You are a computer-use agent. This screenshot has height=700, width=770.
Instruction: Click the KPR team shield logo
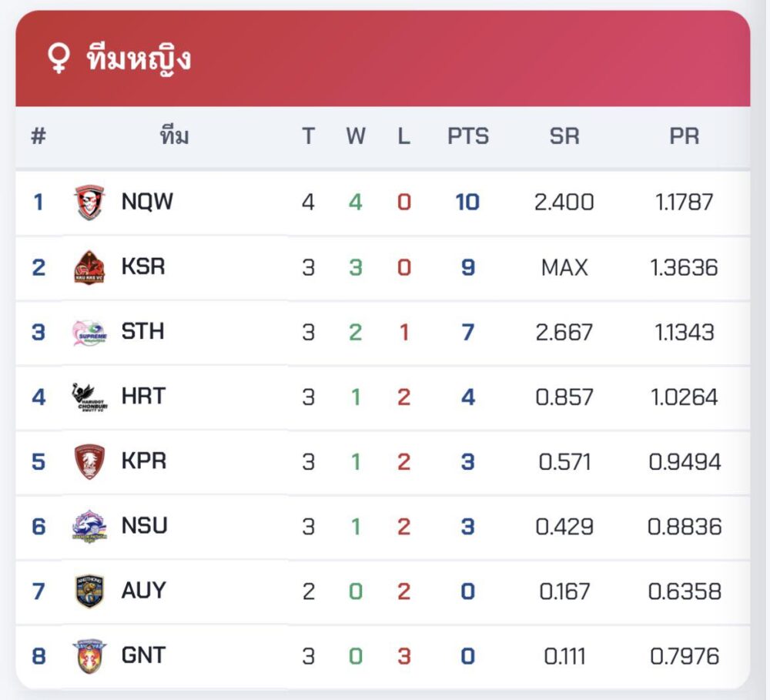90,461
